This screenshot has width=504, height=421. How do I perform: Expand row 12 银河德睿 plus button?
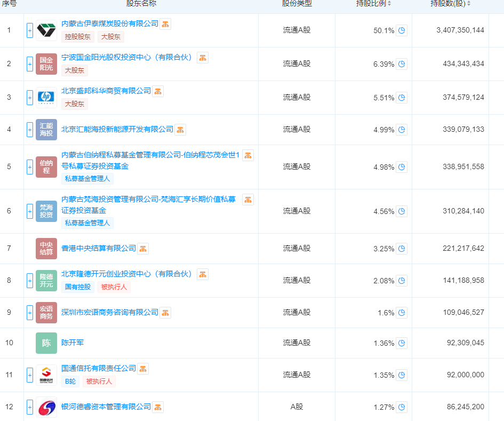pos(29,407)
